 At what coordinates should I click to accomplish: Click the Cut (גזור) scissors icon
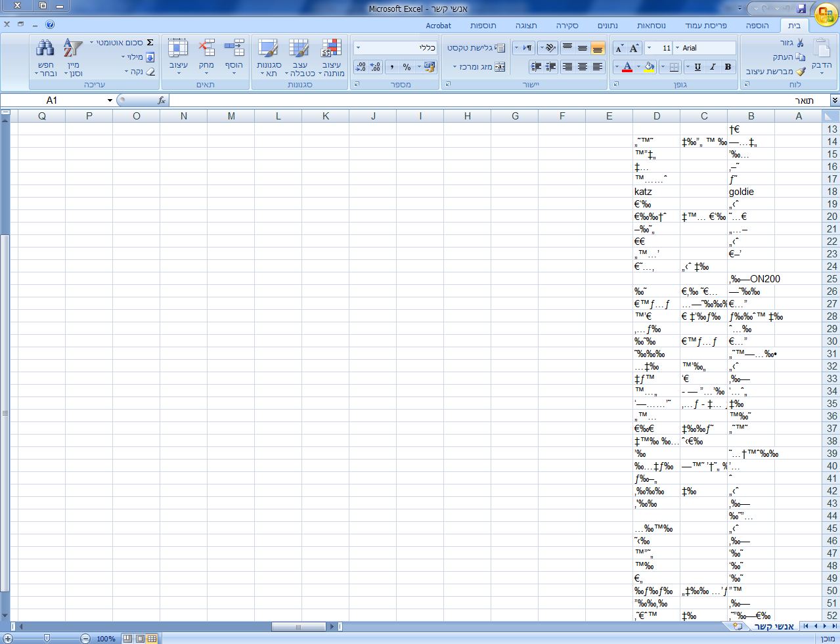[x=800, y=43]
